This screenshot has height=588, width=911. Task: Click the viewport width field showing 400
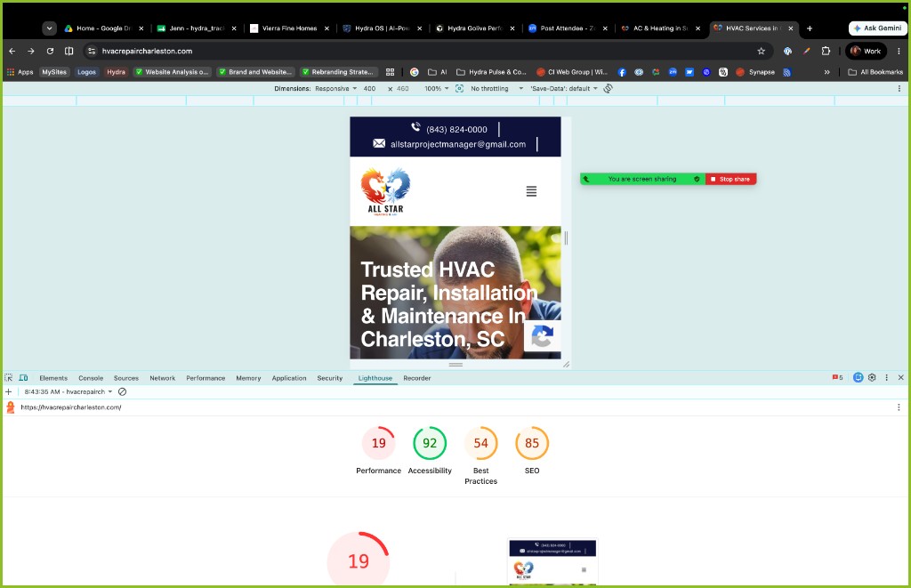[x=369, y=88]
